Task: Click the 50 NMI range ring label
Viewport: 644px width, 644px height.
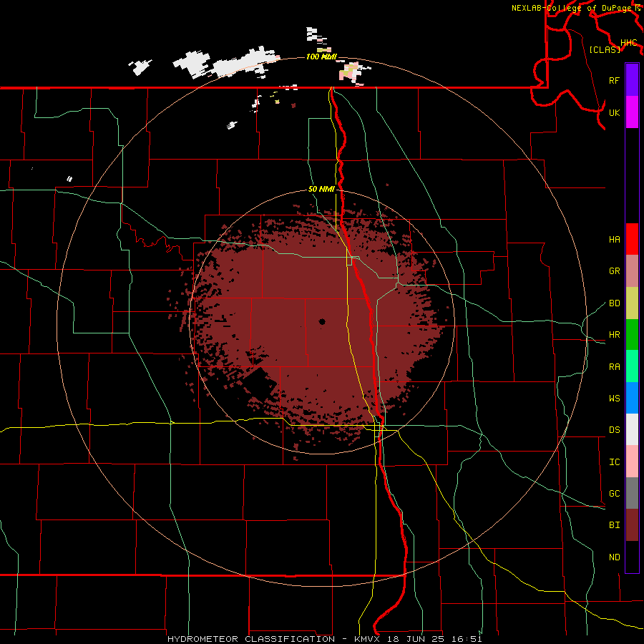Action: click(x=321, y=190)
